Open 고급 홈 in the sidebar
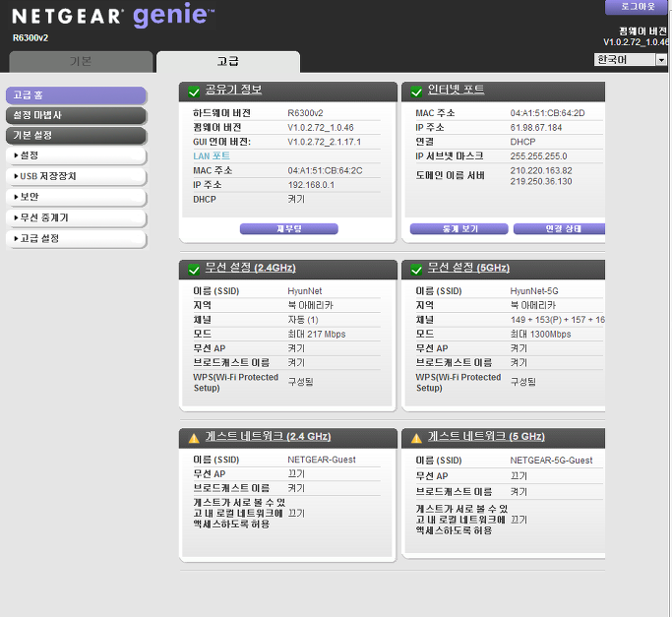 coord(77,95)
